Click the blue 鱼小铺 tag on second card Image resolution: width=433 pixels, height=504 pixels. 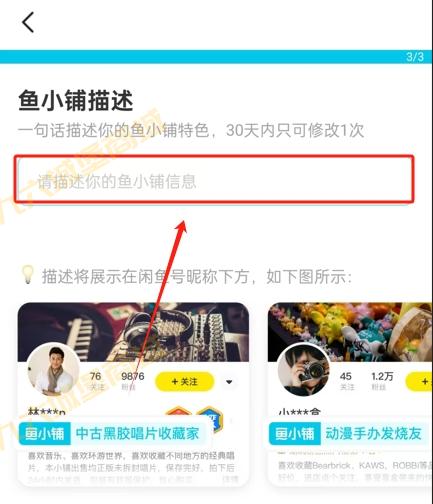coord(295,433)
